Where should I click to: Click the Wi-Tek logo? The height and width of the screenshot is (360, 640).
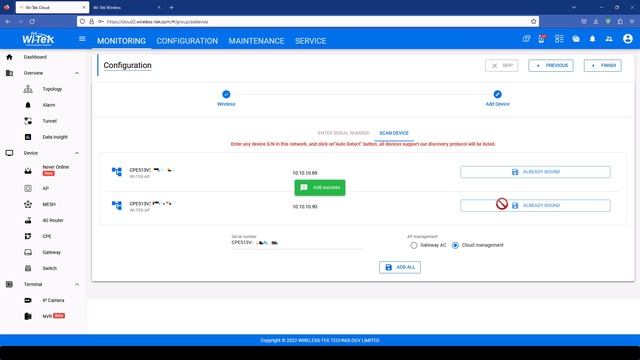point(38,39)
